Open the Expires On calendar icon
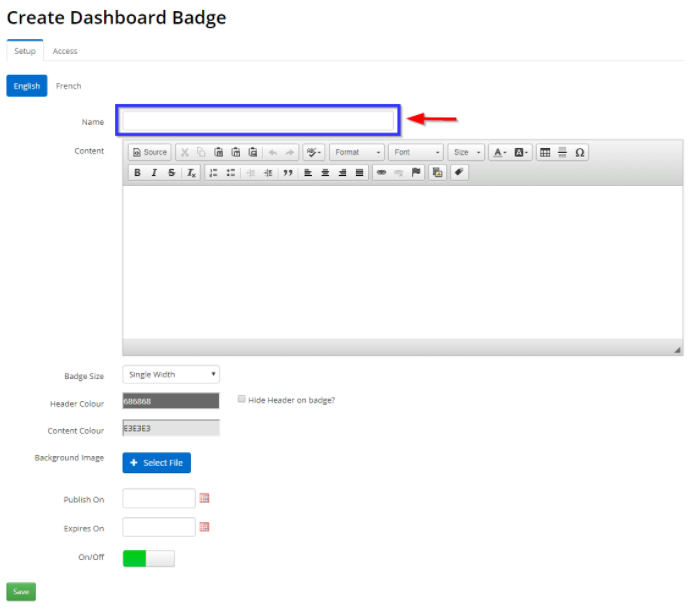This screenshot has width=691, height=610. pos(205,527)
